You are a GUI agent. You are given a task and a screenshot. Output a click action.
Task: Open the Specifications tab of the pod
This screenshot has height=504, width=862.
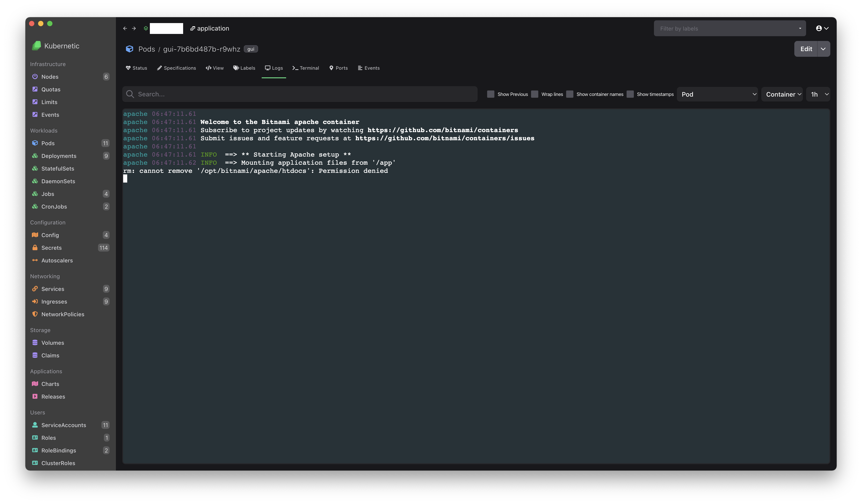(x=176, y=68)
